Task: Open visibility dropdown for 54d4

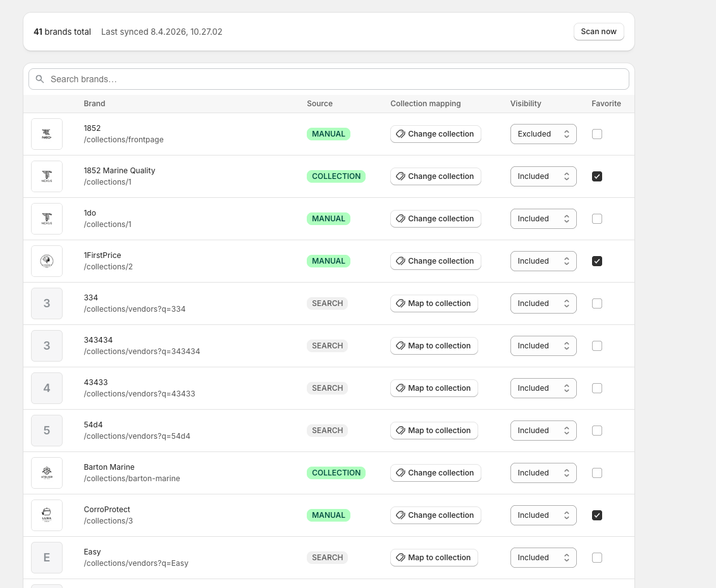Action: pos(543,431)
